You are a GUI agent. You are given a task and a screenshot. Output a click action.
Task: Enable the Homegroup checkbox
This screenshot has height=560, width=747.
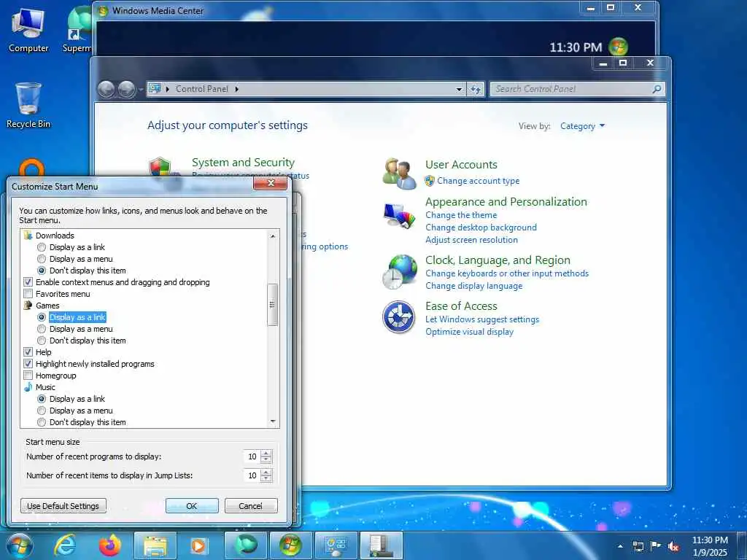28,376
